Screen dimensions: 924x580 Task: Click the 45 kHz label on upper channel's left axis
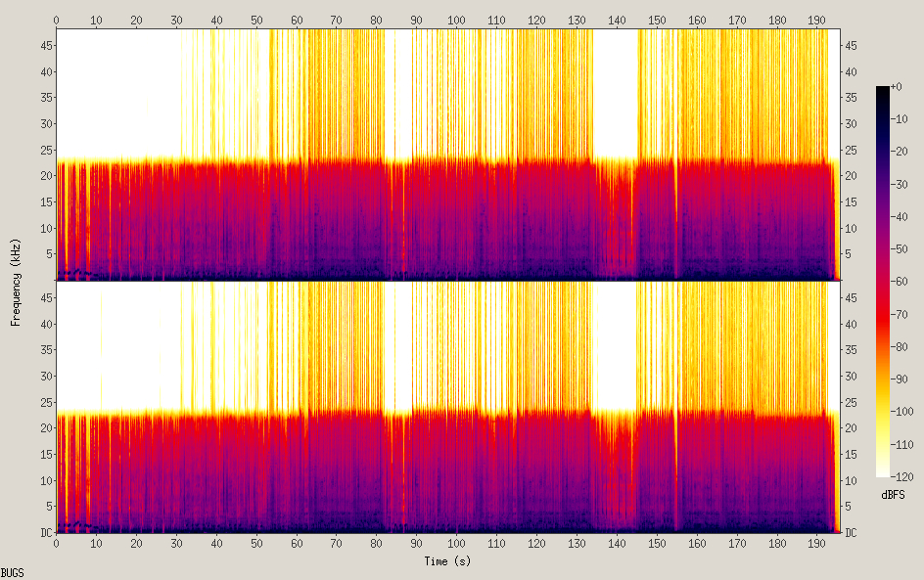[45, 46]
